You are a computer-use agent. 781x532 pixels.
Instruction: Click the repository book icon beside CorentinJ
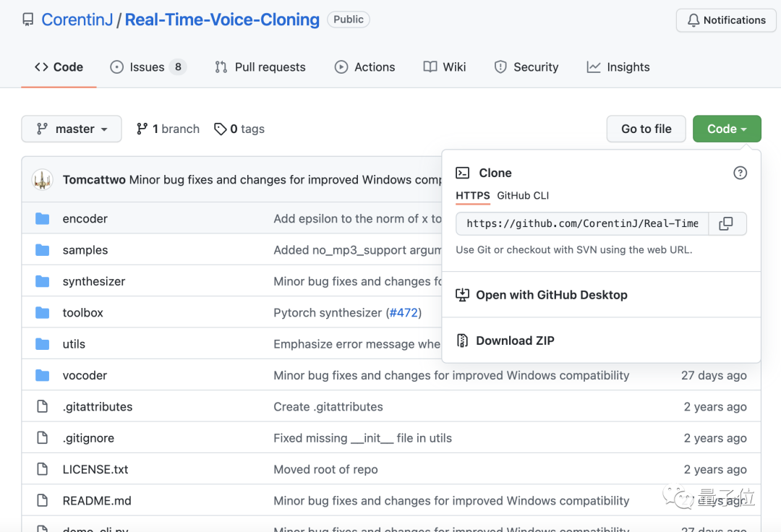(28, 20)
